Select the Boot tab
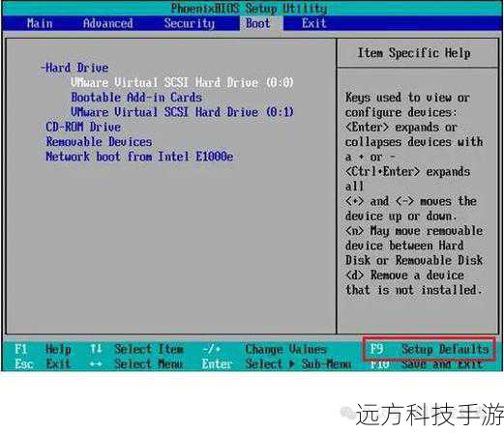504x433 pixels. [258, 23]
